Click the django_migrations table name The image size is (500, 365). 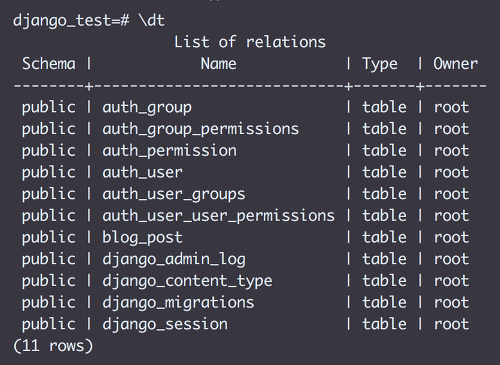(178, 303)
